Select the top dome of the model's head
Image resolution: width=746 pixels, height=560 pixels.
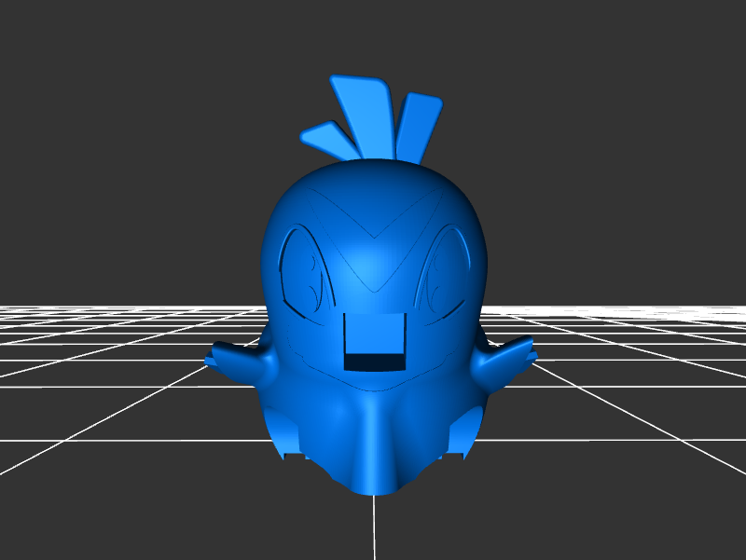pyautogui.click(x=373, y=182)
